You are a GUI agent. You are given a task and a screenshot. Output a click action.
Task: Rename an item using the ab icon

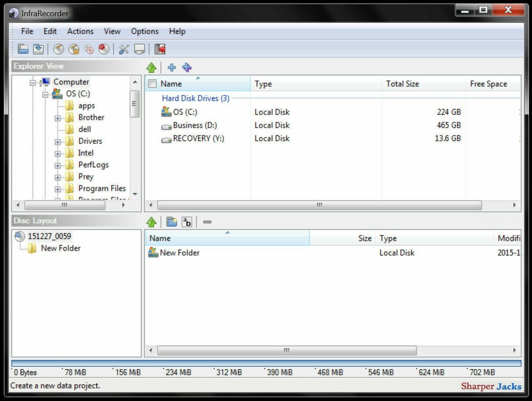(x=187, y=222)
